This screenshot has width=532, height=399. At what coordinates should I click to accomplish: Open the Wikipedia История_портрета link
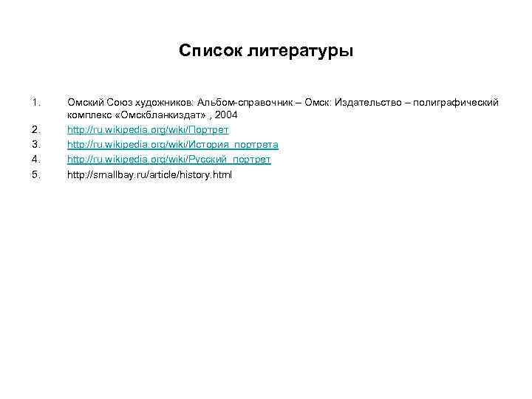click(x=173, y=145)
